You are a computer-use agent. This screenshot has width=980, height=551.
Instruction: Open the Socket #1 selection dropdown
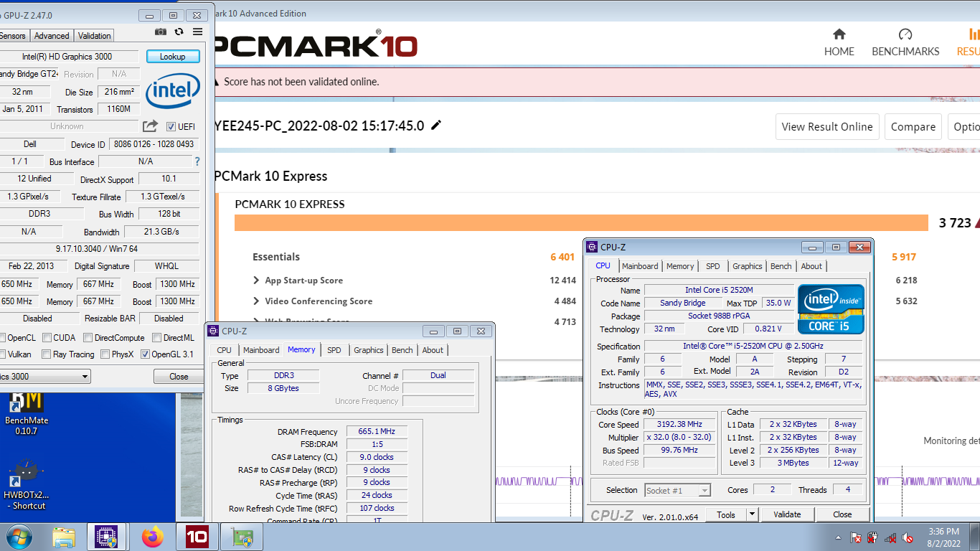click(677, 490)
